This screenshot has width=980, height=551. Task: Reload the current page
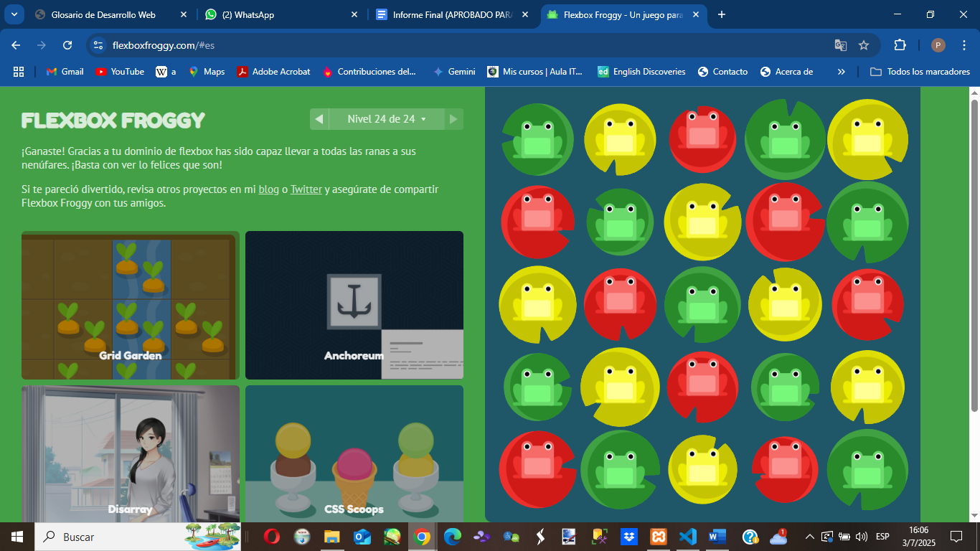(67, 45)
